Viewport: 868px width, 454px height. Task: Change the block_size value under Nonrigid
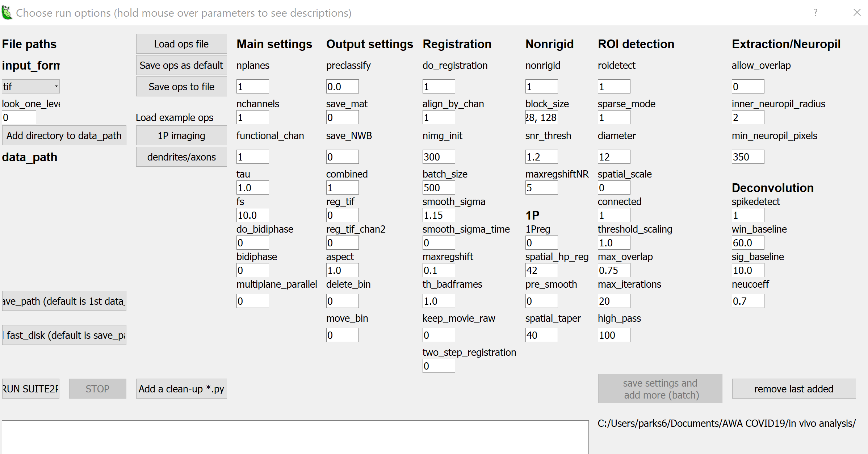click(541, 117)
